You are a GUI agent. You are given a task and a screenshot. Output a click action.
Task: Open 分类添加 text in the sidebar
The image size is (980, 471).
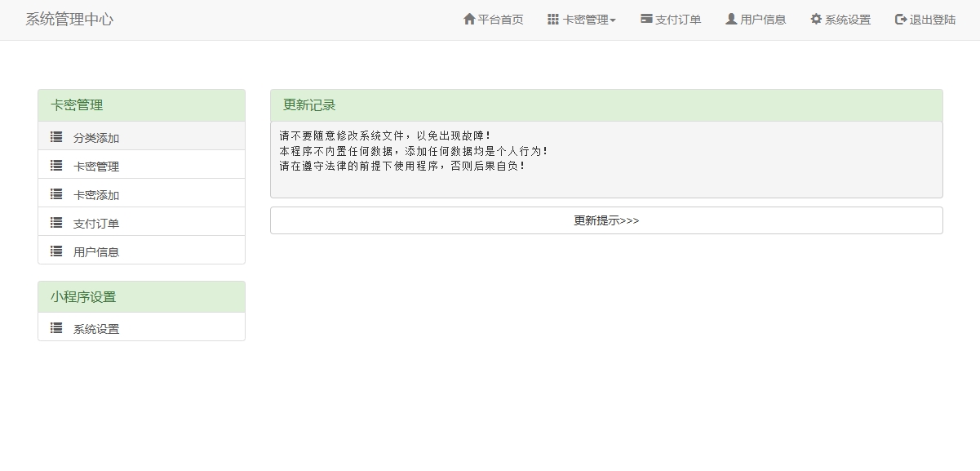tap(96, 138)
